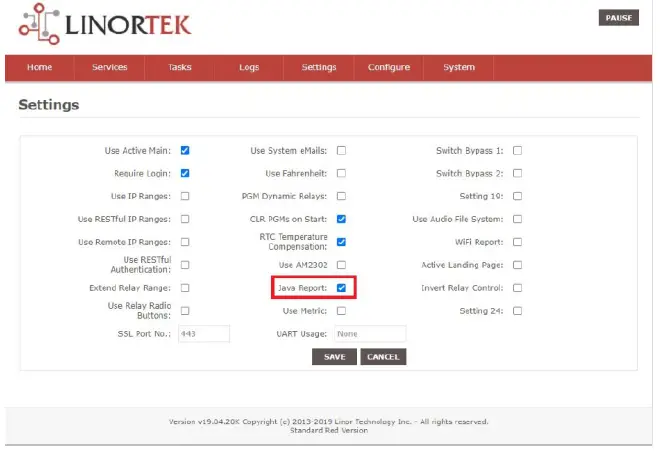Enable Use RESTful IP Ranges checkbox
The height and width of the screenshot is (452, 660).
[x=185, y=219]
